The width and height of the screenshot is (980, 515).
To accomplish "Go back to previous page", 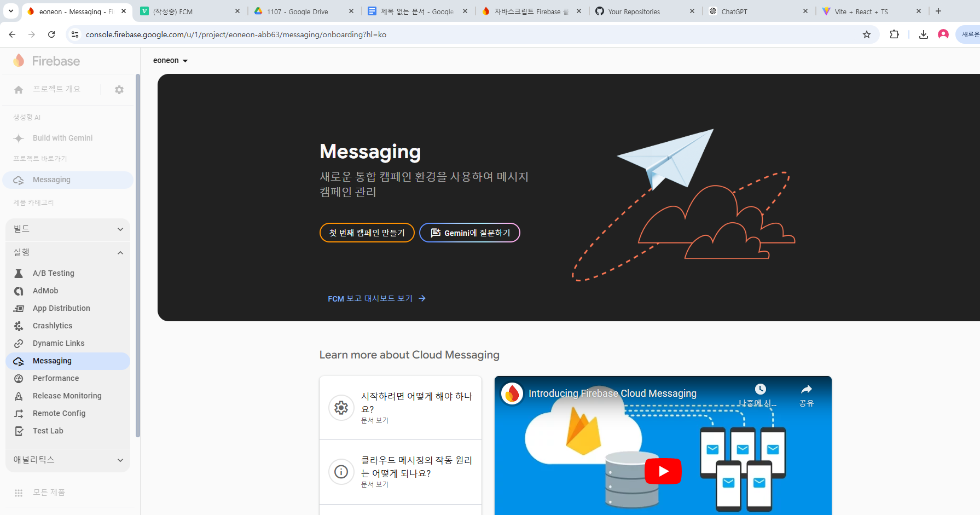I will point(12,34).
